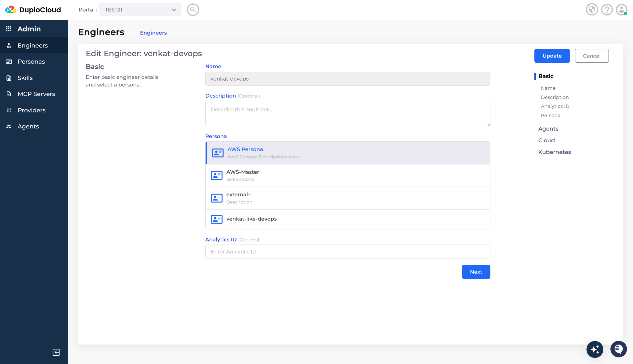The image size is (633, 364).
Task: Open the user profile avatar icon
Action: [x=621, y=10]
